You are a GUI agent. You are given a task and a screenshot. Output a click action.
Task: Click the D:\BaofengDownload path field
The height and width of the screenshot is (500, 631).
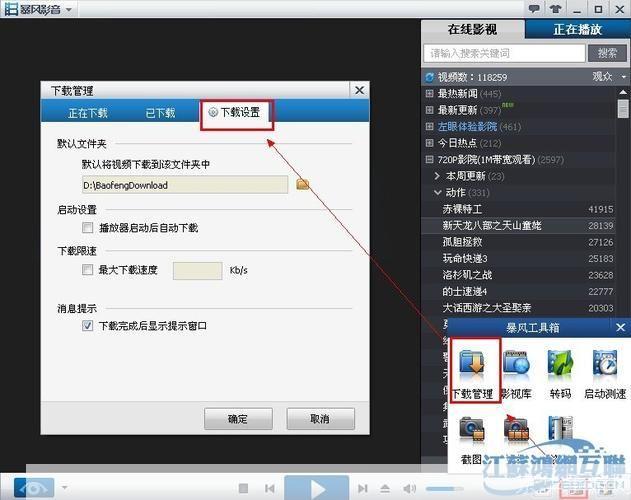pyautogui.click(x=185, y=185)
